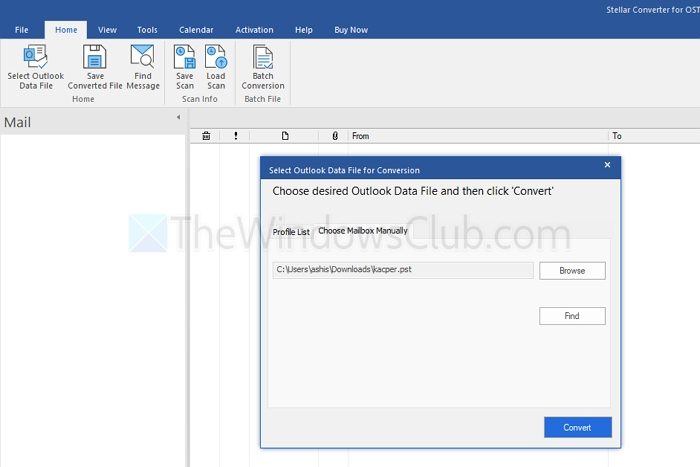Sort messages by From column header

478,136
